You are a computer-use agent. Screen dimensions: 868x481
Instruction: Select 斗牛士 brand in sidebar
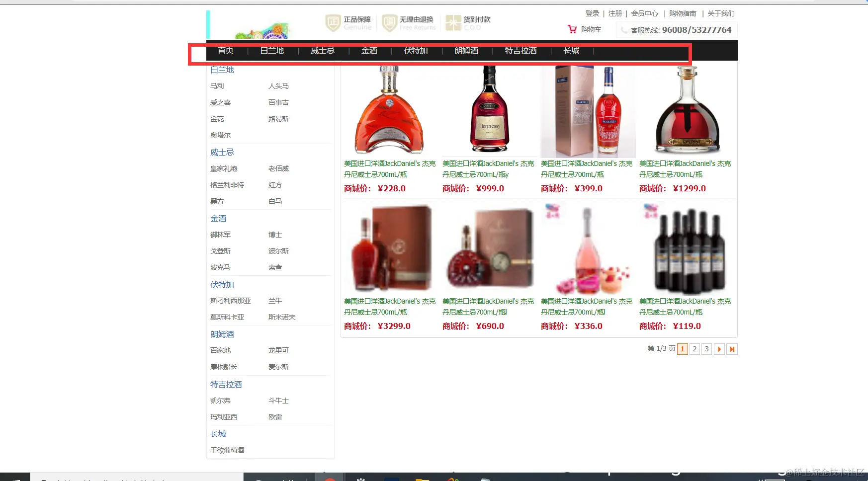278,401
